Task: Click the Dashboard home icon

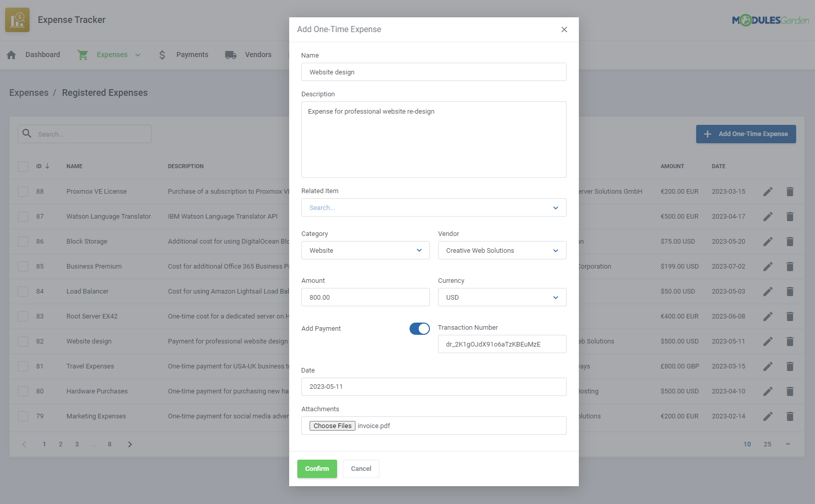Action: 11,55
